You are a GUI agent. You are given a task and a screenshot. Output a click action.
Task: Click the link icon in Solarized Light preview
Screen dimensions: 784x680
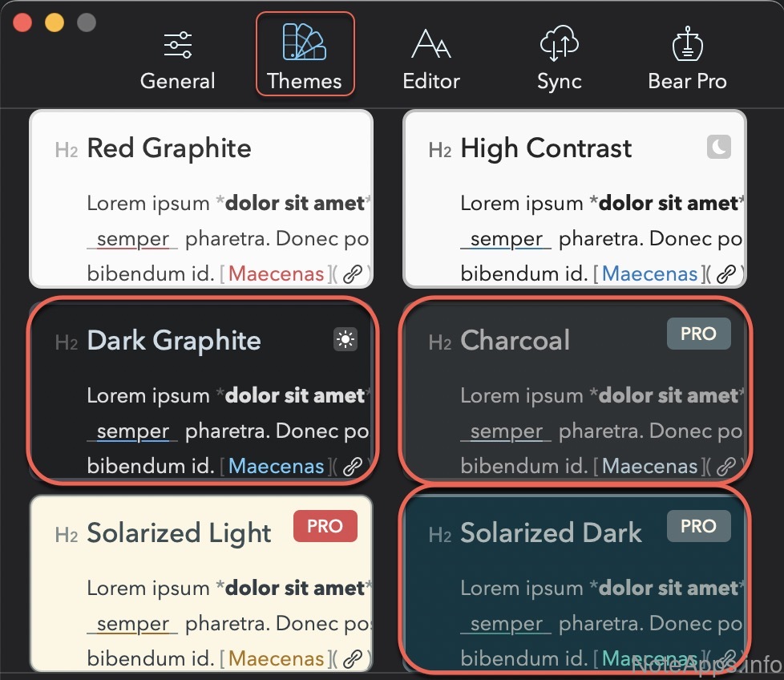(352, 659)
